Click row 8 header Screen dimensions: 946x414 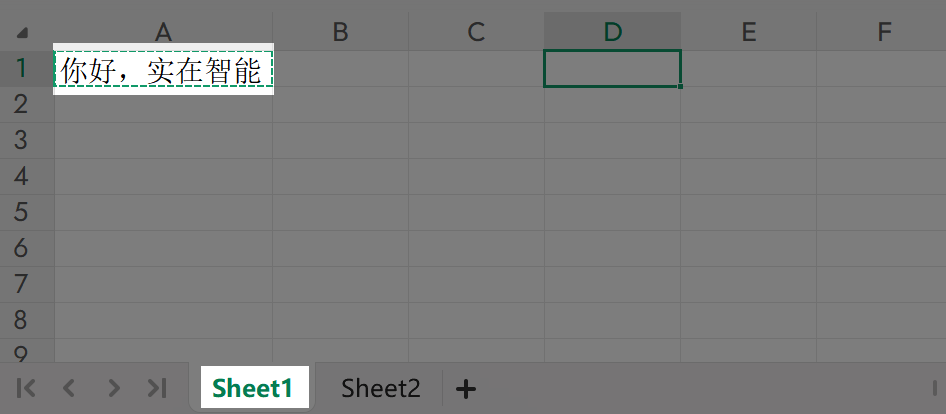click(21, 321)
